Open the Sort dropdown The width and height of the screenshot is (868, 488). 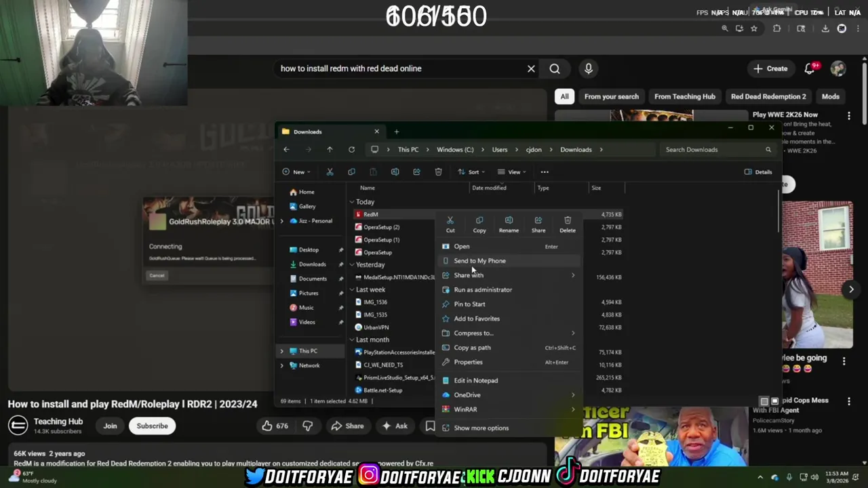471,172
